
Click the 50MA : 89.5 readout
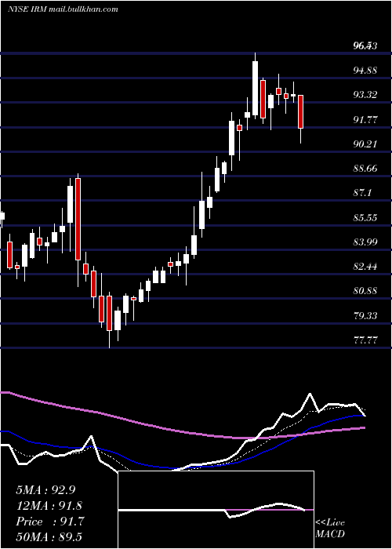click(49, 537)
